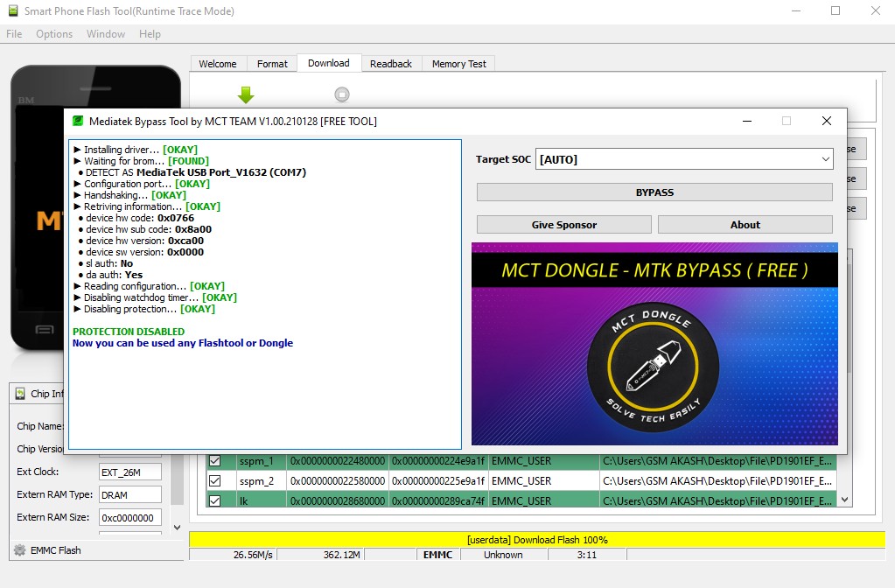Click the userdata Download Flash progress bar
This screenshot has width=895, height=588.
(537, 540)
